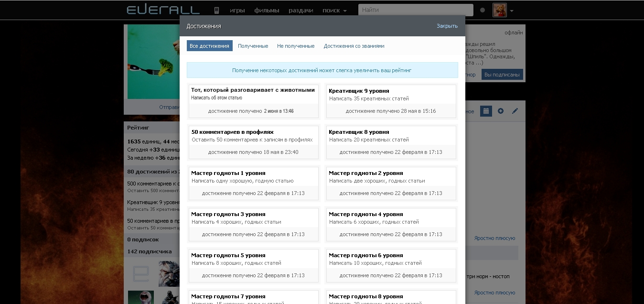Open the placeholder E-logo subscriber avatar
644x304 pixels.
140,273
